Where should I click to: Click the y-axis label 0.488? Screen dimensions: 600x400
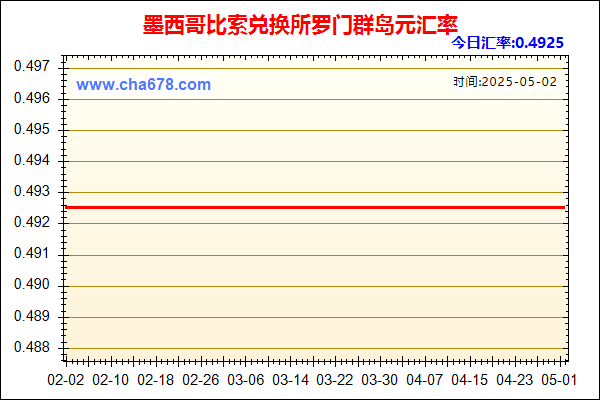point(32,347)
